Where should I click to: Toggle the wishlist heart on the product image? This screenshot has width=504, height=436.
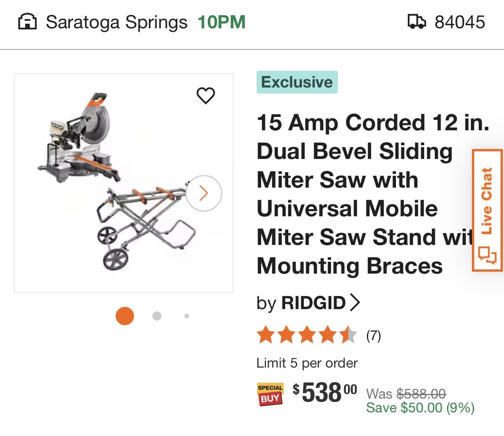[x=206, y=96]
